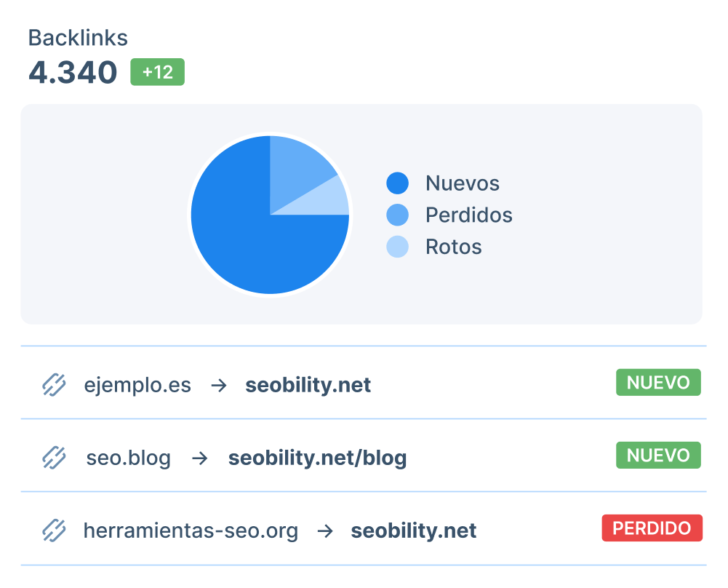Select the Nuevos legend label
Image resolution: width=728 pixels, height=588 pixels.
463,183
